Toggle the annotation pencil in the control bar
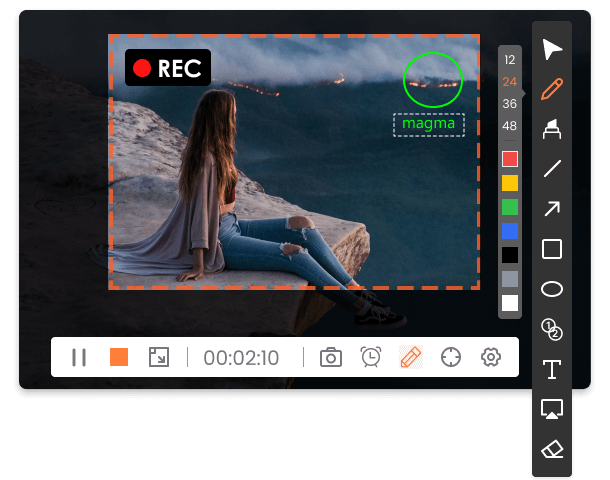610x480 pixels. point(411,357)
